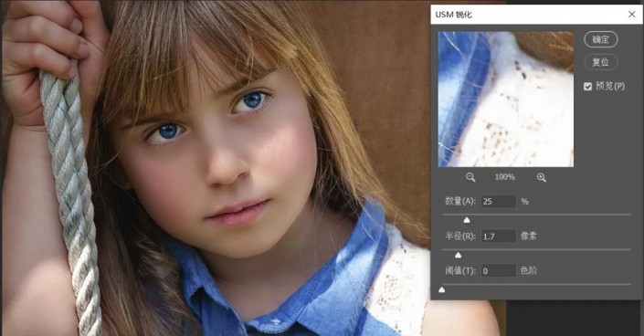The height and width of the screenshot is (336, 644).
Task: Click the 数量(A) label
Action: [x=460, y=201]
